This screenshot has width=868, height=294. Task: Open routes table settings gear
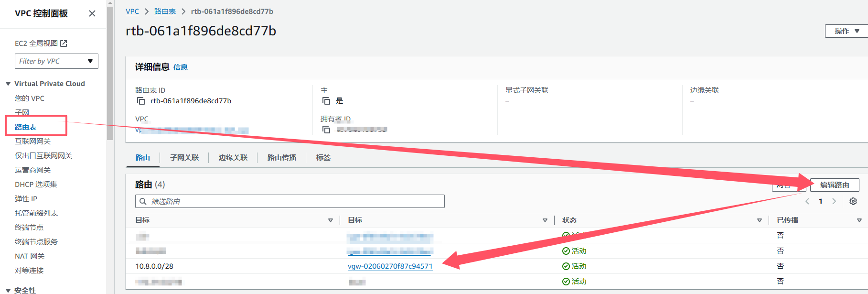(x=853, y=201)
